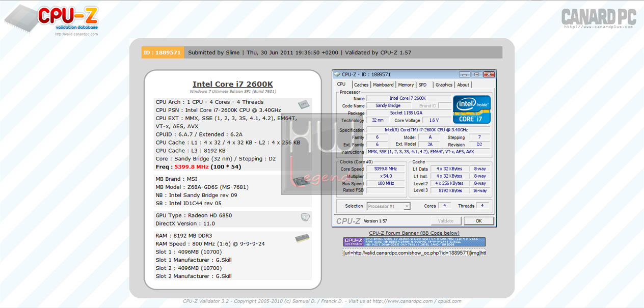The width and height of the screenshot is (644, 308).
Task: Click the Canard PC logo
Action: (x=599, y=17)
